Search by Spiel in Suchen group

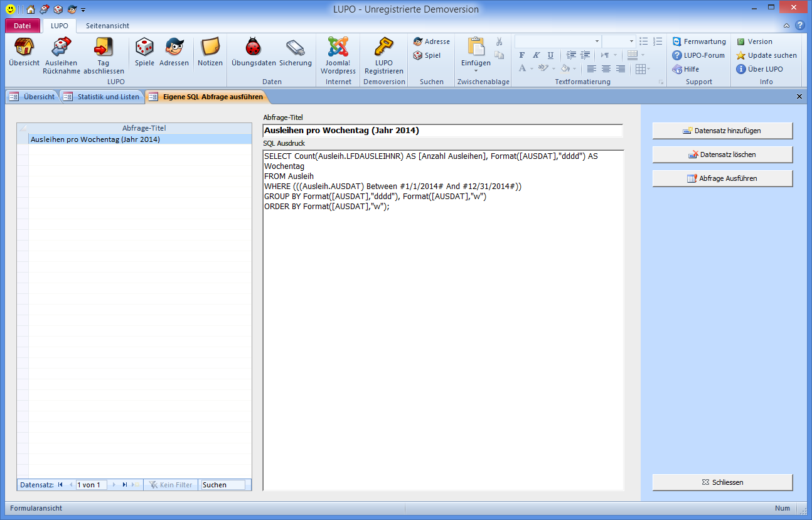click(x=427, y=55)
